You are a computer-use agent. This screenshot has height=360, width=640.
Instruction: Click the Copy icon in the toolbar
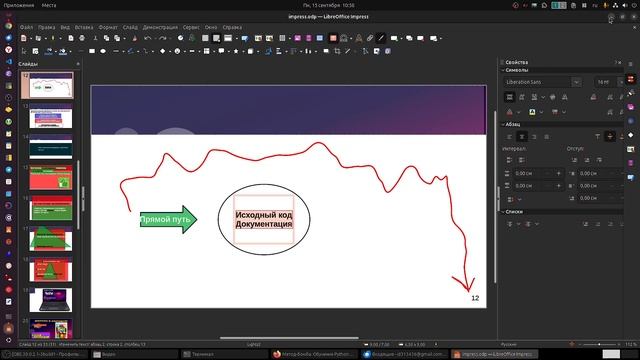(x=106, y=38)
